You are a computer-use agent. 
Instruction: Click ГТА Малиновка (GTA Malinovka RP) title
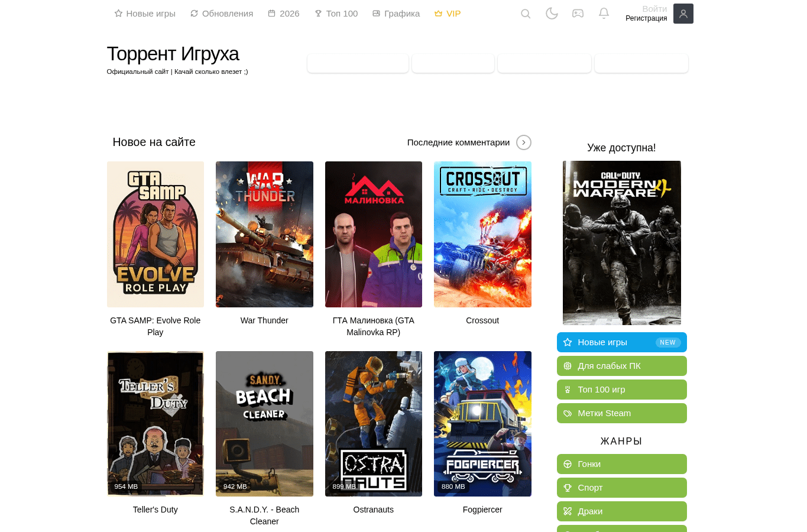(374, 326)
